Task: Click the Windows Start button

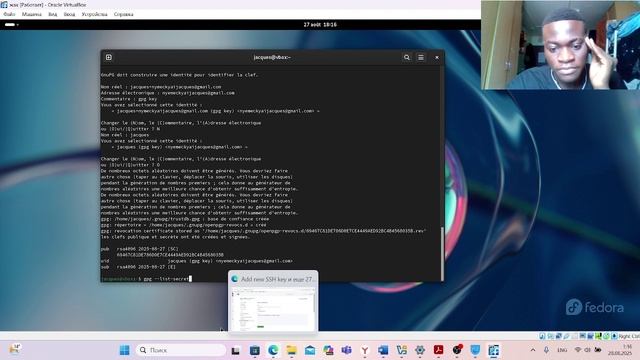Action: point(124,350)
